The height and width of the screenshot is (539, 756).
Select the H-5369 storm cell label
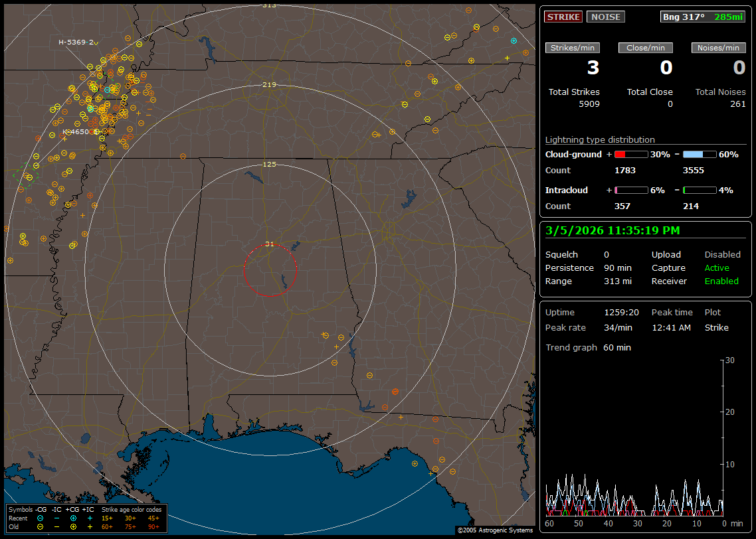76,42
